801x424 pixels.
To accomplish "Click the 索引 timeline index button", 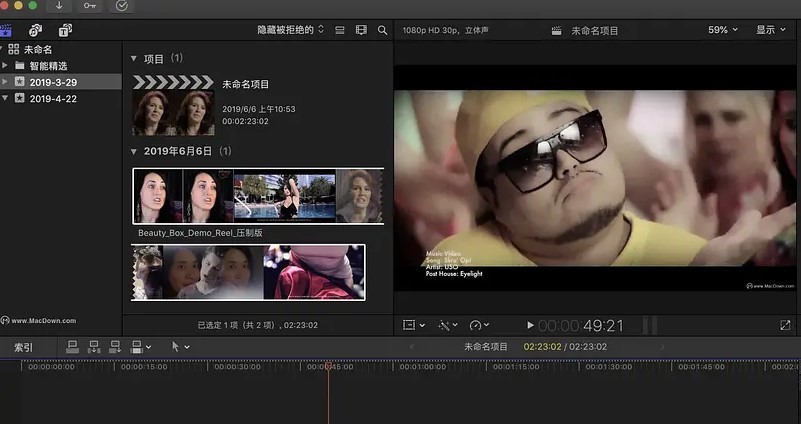I will 23,347.
